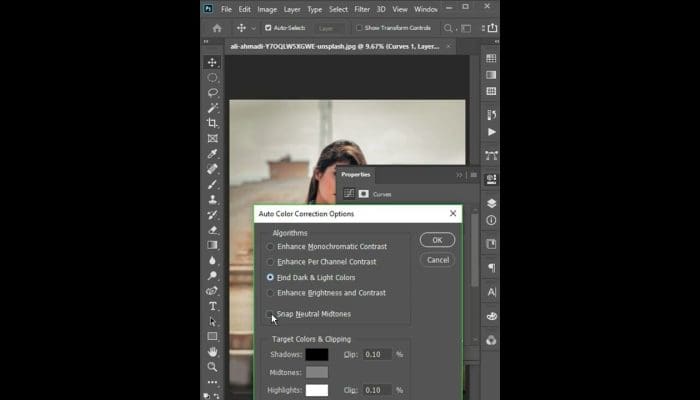Click OK in Auto Color Correction dialog
The image size is (700, 400).
(437, 240)
